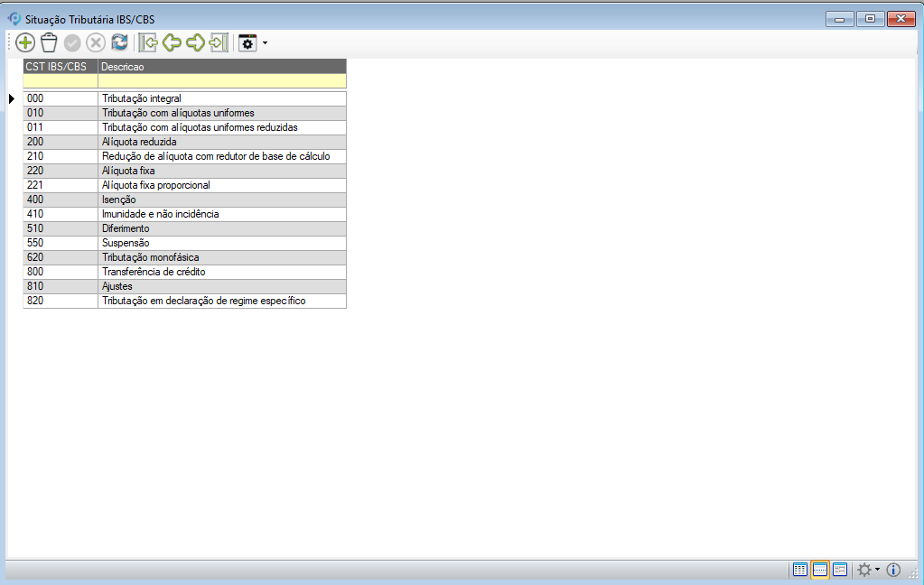Image resolution: width=924 pixels, height=585 pixels.
Task: Switch to grid view in status bar
Action: [x=799, y=570]
